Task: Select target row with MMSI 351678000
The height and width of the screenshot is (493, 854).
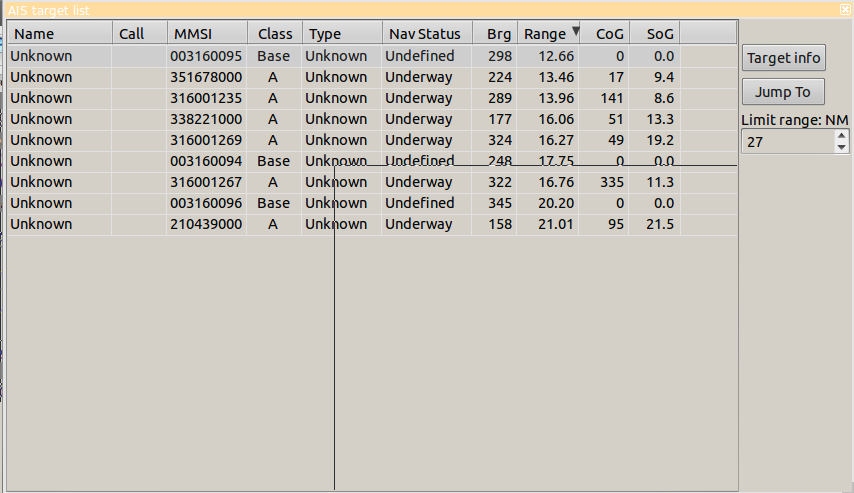Action: 206,77
